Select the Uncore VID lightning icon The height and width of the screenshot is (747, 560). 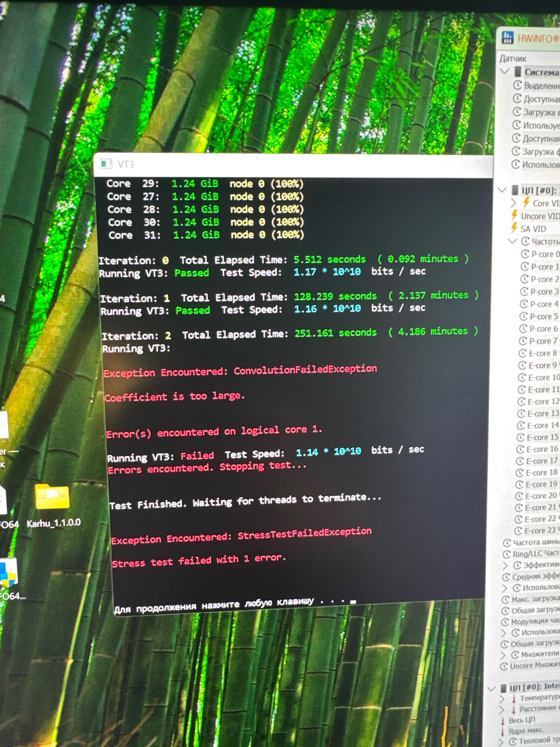coord(514,215)
